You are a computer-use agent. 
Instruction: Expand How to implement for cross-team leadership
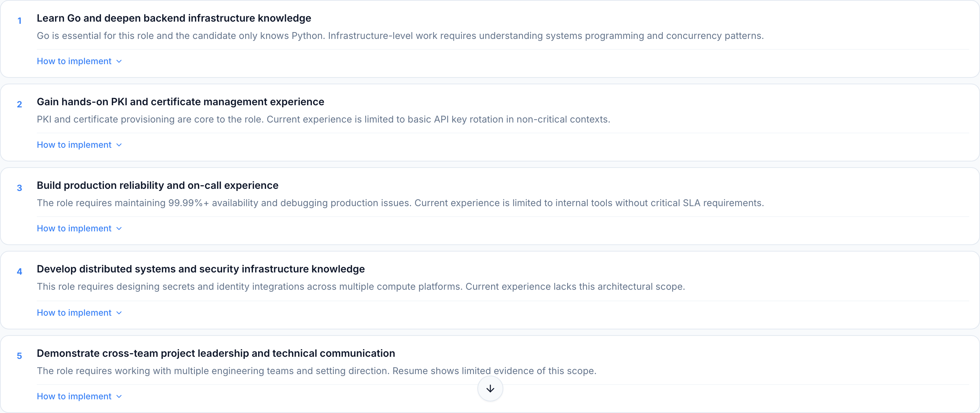(74, 396)
